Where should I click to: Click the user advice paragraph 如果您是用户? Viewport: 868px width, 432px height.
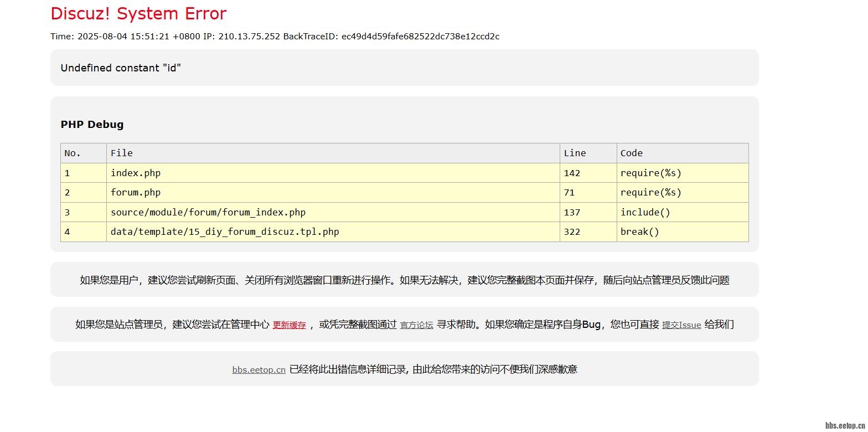(x=405, y=280)
